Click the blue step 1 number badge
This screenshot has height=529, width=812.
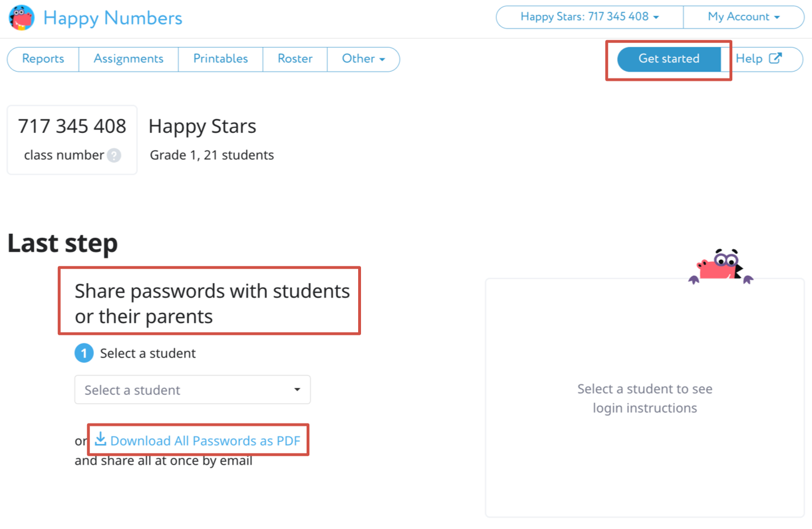pyautogui.click(x=84, y=353)
